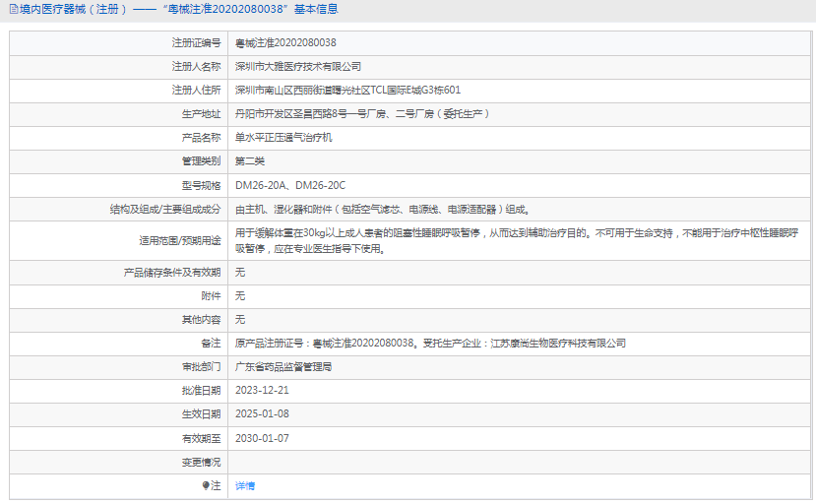Screen dimensions: 816x504
Task: Select remark text mentioning 江苏康尚生物医疗科技有限公司
Action: click(x=430, y=344)
